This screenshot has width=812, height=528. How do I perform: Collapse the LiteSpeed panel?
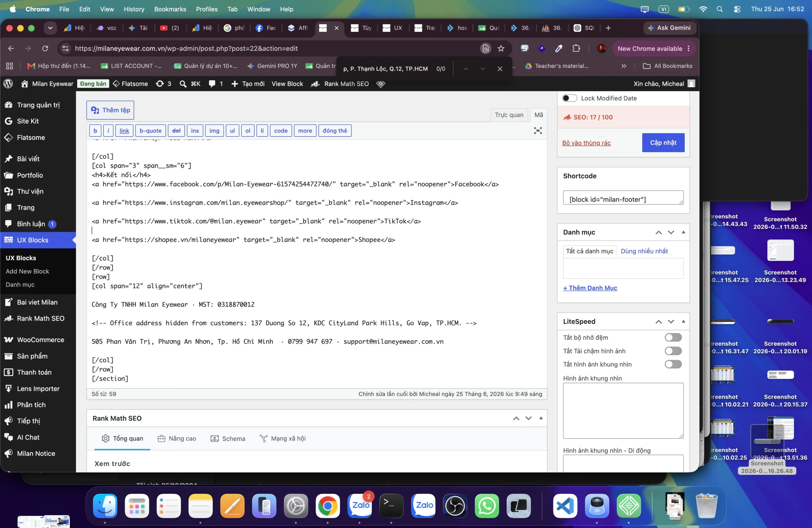(x=683, y=322)
